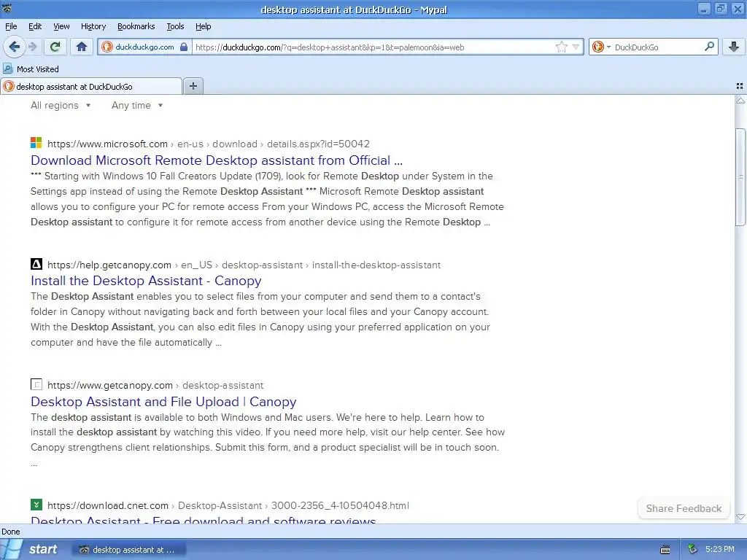The image size is (747, 560).
Task: Select desktop assistant taskbar window button
Action: (x=128, y=550)
